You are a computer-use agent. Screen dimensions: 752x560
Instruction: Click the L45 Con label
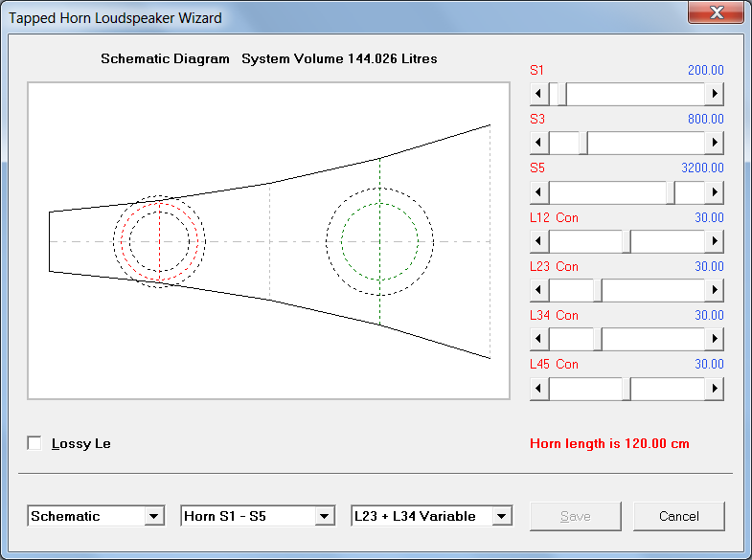[554, 364]
